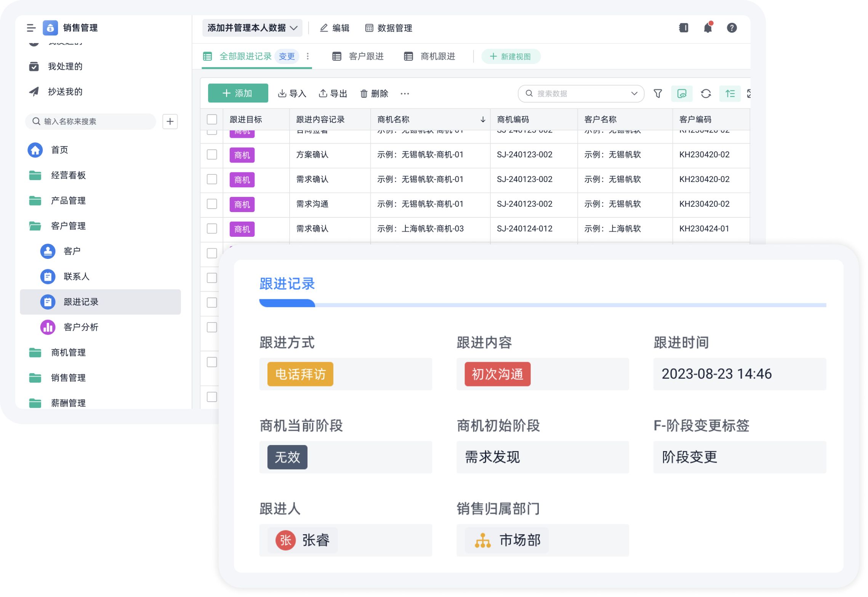Image resolution: width=868 pixels, height=597 pixels.
Task: Tick the checkbox for the 上海帆软-商机-03 row
Action: point(212,229)
